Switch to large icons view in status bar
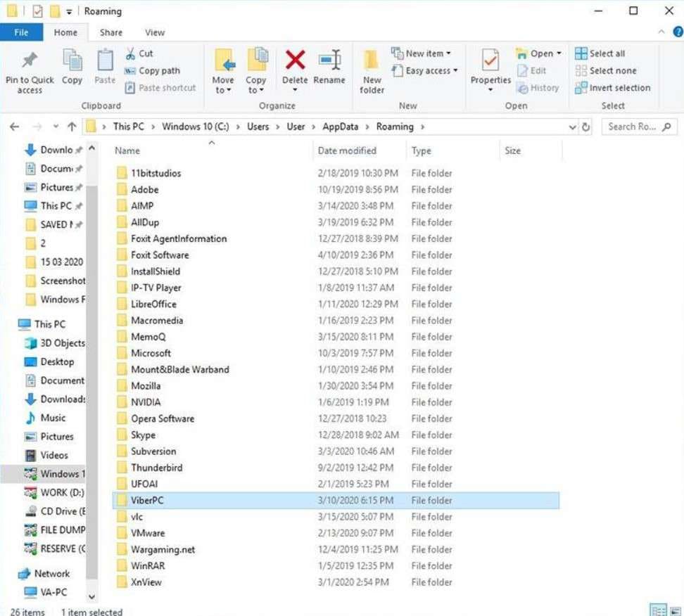Viewport: 684px width, 616px height. click(x=676, y=610)
